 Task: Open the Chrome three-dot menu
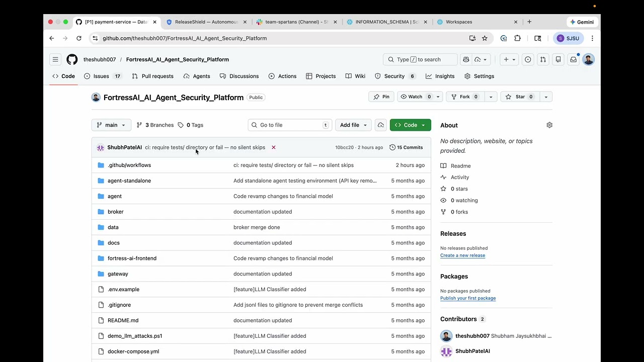(x=592, y=38)
